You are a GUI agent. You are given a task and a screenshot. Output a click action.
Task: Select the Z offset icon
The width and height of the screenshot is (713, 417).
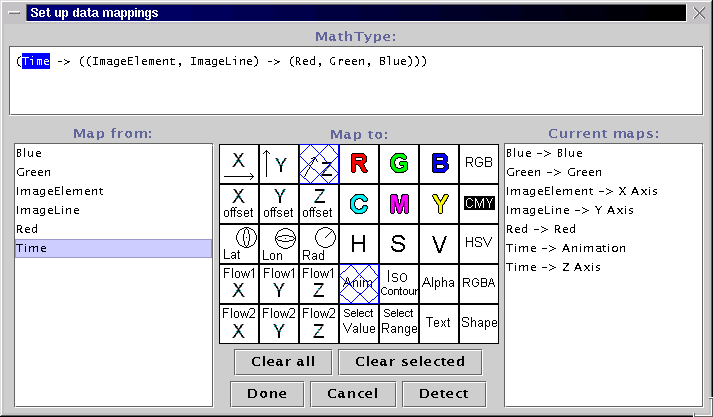319,204
